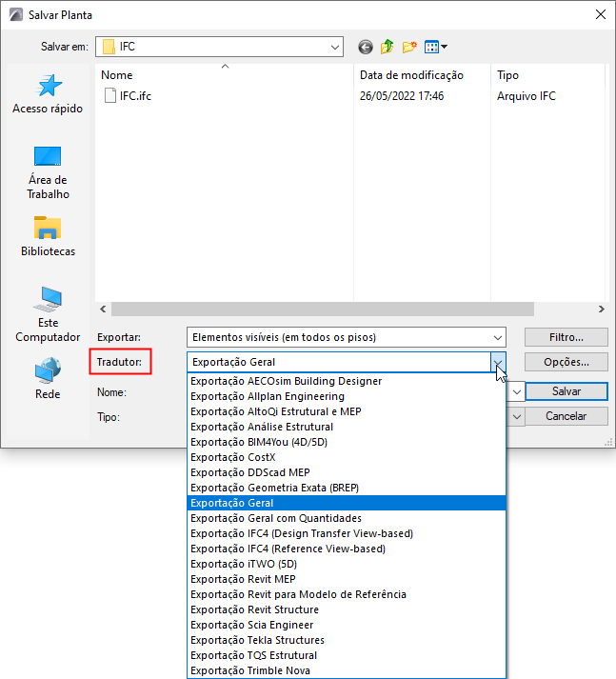This screenshot has width=616, height=679.
Task: Click the horizontal scrollbar left arrow
Action: [x=103, y=310]
